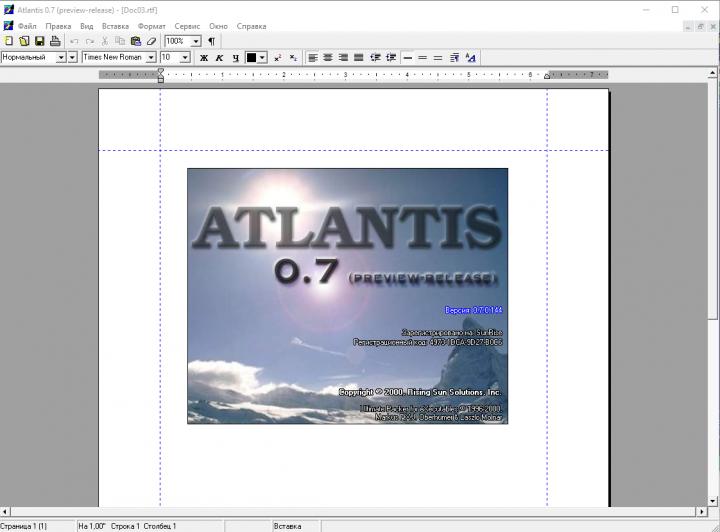
Task: Click the printer icon
Action: coord(55,41)
